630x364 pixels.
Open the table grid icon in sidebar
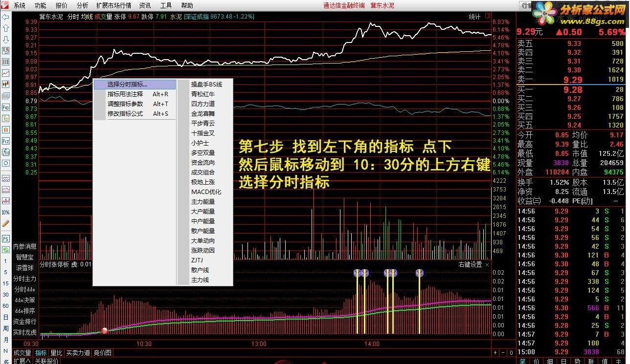tap(5, 62)
